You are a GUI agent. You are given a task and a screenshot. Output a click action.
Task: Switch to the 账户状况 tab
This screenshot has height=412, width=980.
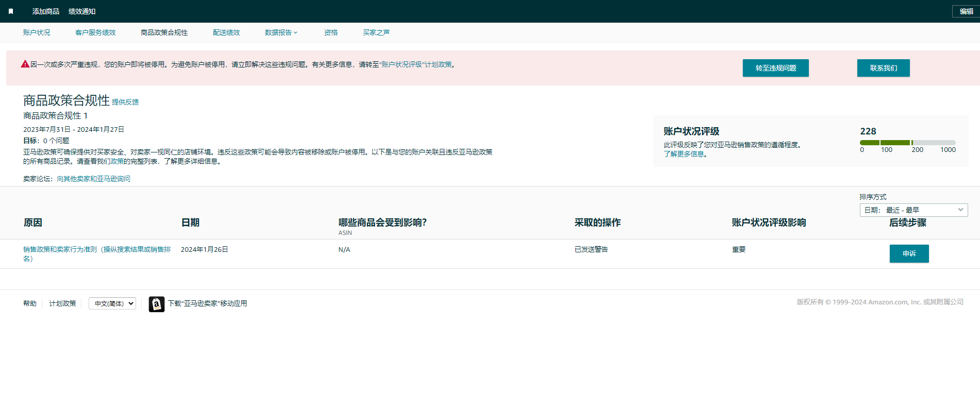point(37,32)
